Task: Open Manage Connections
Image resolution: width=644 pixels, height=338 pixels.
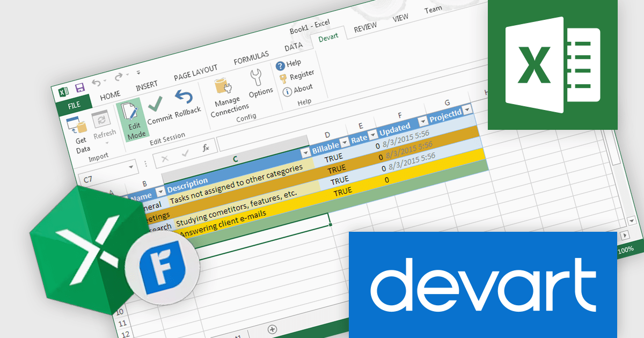Action: click(228, 98)
